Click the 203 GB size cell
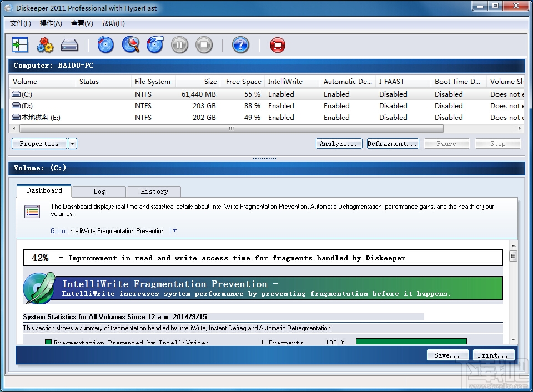 204,105
